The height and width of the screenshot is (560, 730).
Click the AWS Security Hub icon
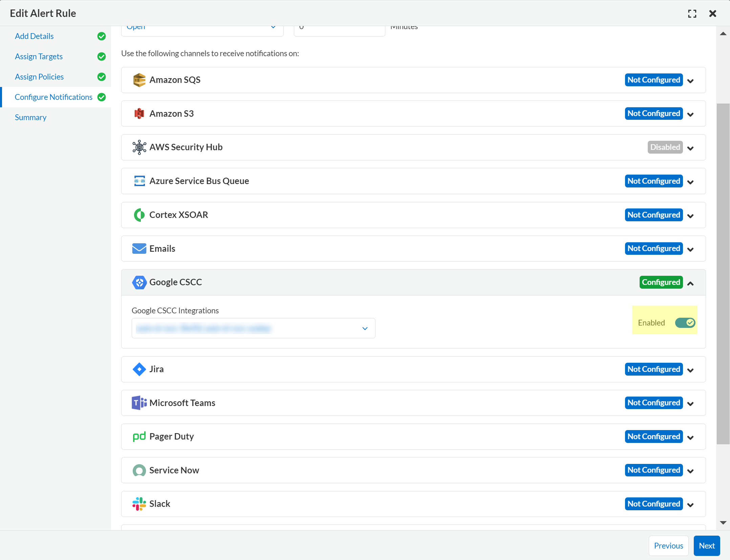[x=139, y=148]
